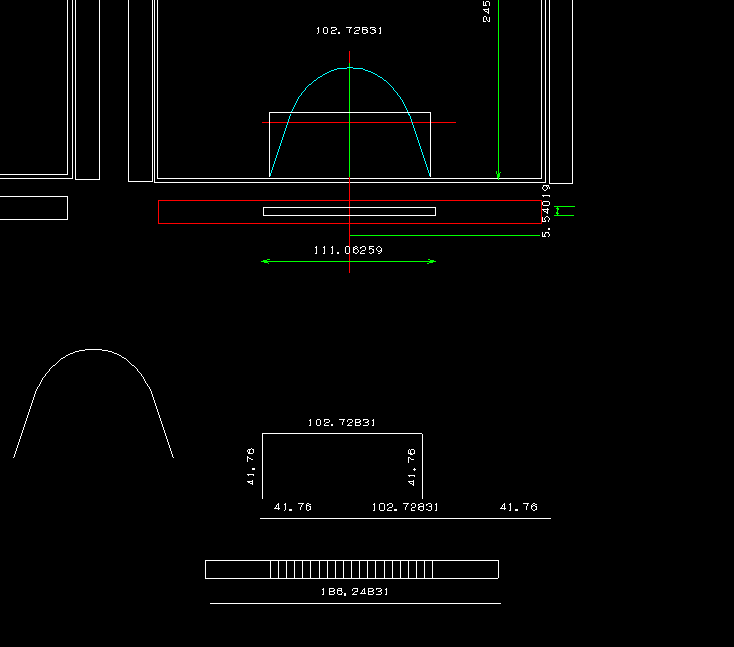This screenshot has height=647, width=734.
Task: Select the top 102.72831 dimension text
Action: coord(349,31)
